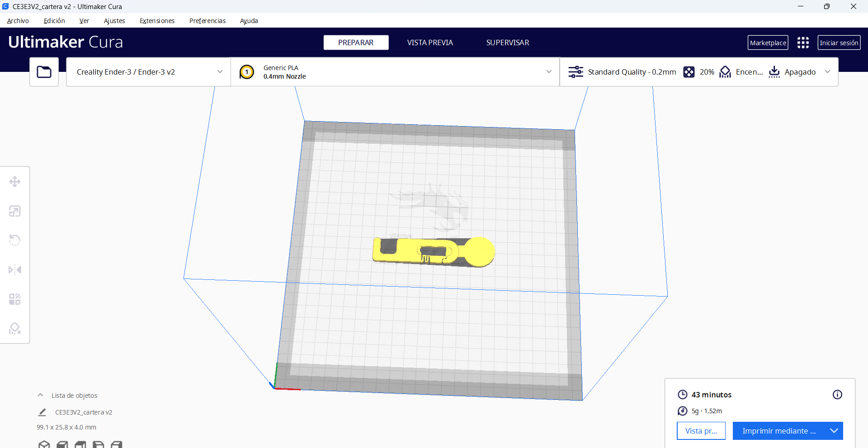Expand the Generic PLA material dropdown
This screenshot has height=448, width=868.
point(396,72)
